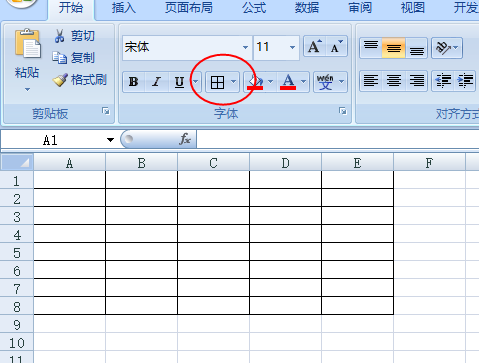479x363 pixels.
Task: Increase font size with large A
Action: (x=314, y=47)
